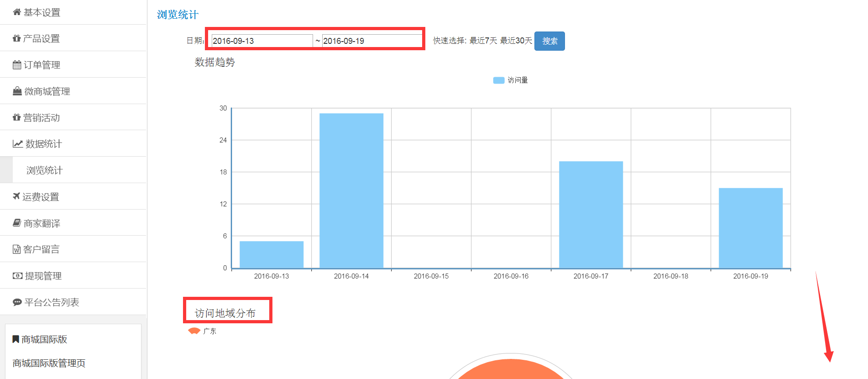Click the end date field 2016-09-19
This screenshot has height=379, width=868.
coord(372,41)
